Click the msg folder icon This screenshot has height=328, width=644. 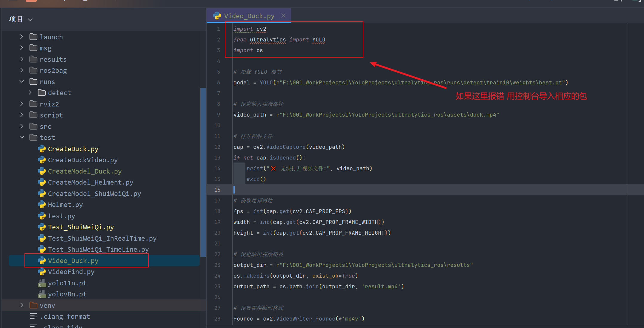coord(33,48)
